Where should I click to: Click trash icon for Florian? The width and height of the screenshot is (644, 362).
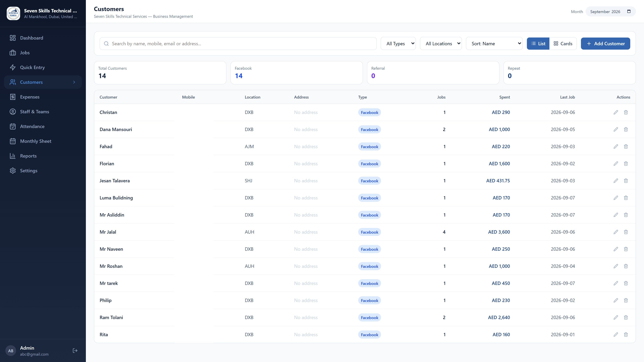(x=626, y=164)
